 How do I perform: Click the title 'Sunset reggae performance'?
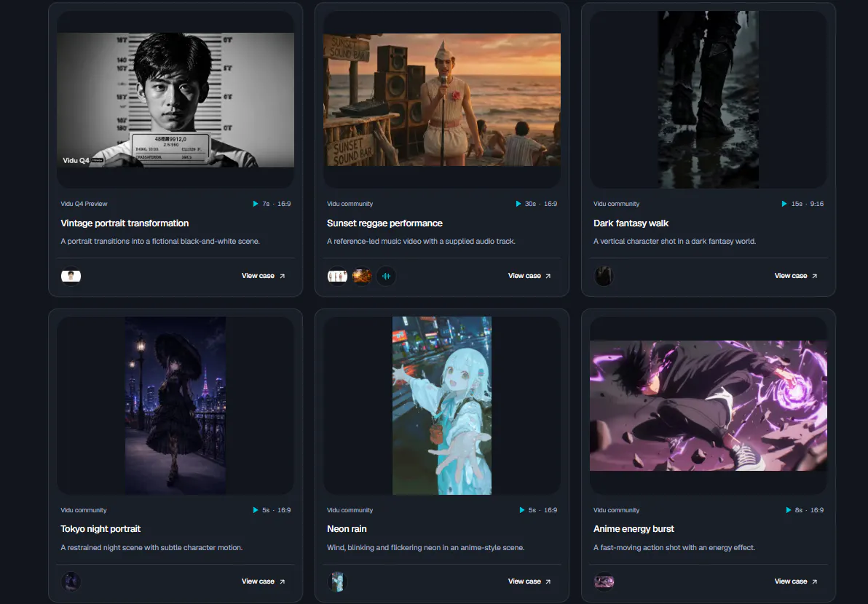click(384, 223)
